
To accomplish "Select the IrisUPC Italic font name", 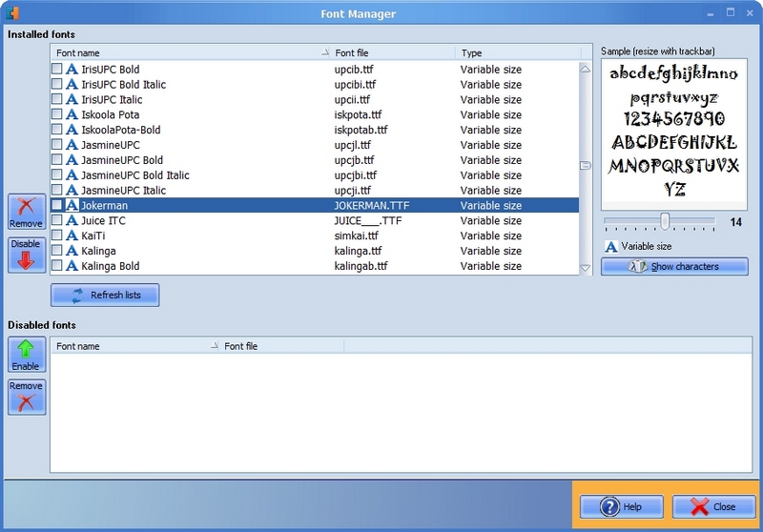I will (112, 100).
